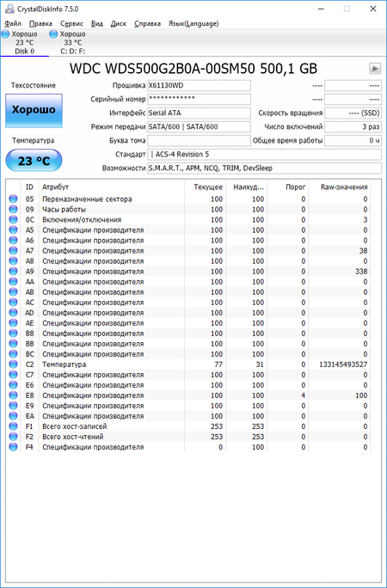Click status orb for attribute 09
The width and height of the screenshot is (387, 588).
13,209
